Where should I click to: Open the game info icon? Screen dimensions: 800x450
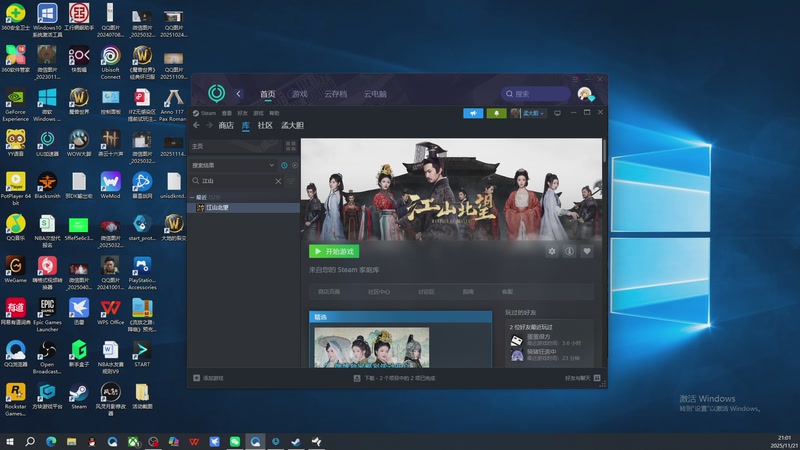[x=569, y=251]
